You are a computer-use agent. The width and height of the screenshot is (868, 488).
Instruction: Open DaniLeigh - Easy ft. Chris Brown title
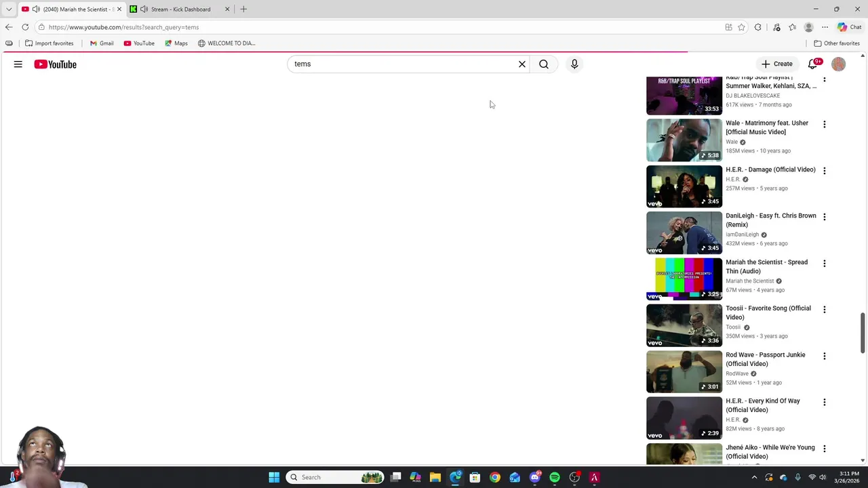(771, 220)
